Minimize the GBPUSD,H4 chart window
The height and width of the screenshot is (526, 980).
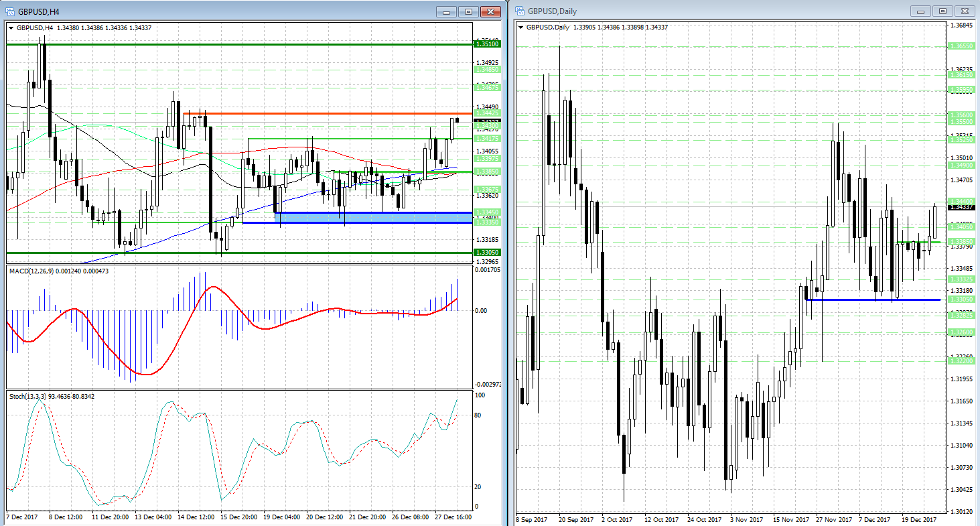coord(447,11)
